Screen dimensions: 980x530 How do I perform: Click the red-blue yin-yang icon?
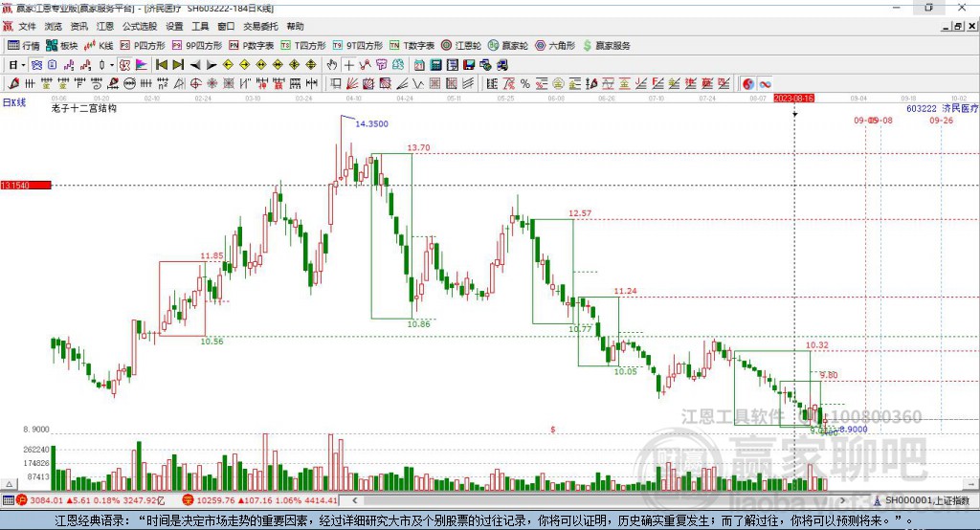click(x=748, y=84)
